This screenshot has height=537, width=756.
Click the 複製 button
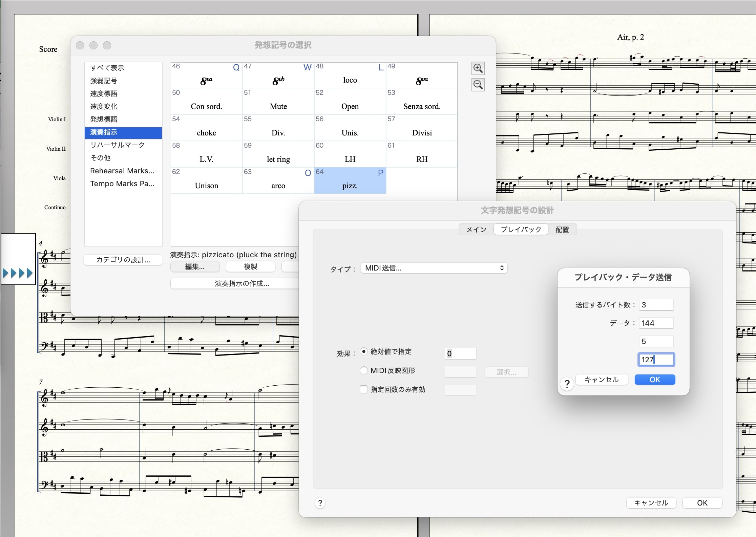click(x=251, y=267)
